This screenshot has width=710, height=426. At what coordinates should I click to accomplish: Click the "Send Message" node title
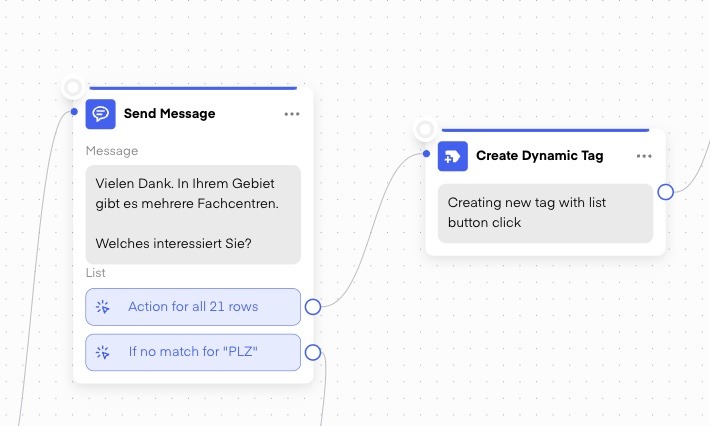pos(169,114)
